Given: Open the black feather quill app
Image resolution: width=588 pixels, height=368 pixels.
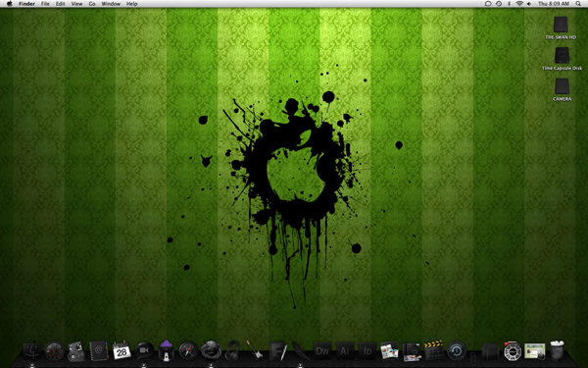Looking at the screenshot, I should [x=301, y=350].
